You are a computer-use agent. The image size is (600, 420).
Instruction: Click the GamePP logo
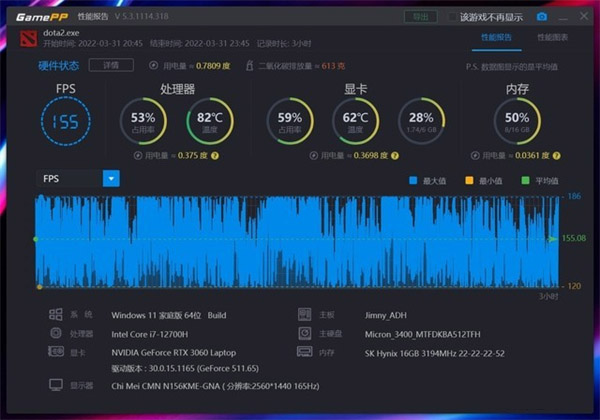pyautogui.click(x=42, y=17)
